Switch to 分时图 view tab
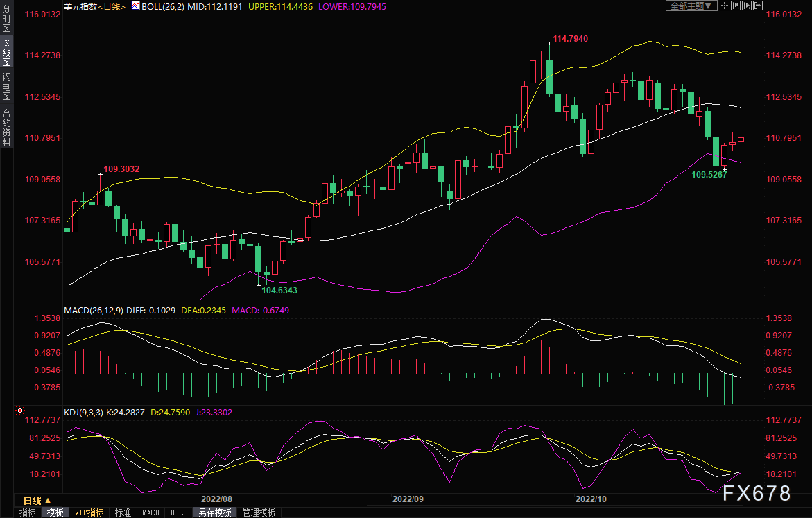The width and height of the screenshot is (812, 518). pos(6,24)
